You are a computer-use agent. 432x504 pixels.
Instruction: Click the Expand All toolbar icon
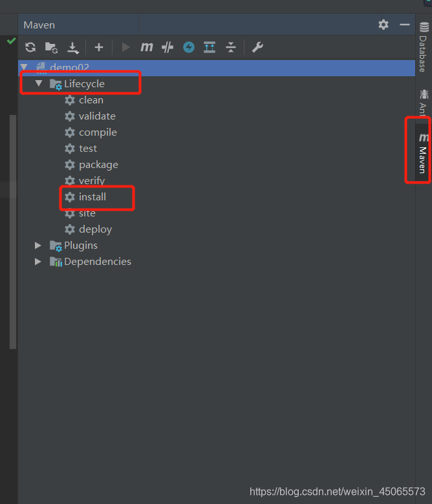pos(210,48)
